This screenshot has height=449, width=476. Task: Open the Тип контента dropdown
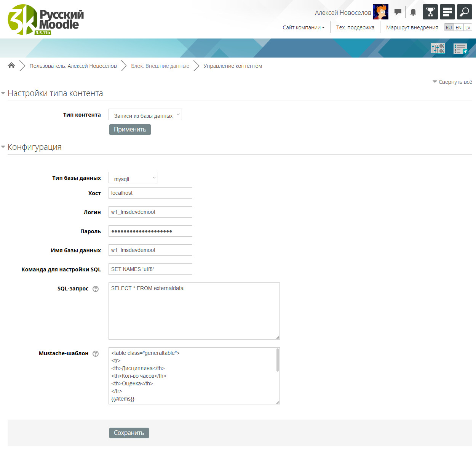pos(145,115)
